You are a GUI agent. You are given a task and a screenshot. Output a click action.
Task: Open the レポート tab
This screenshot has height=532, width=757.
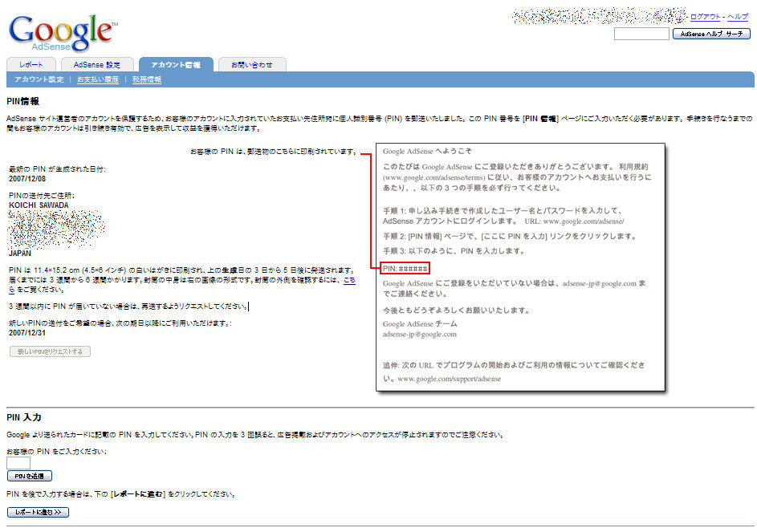31,65
